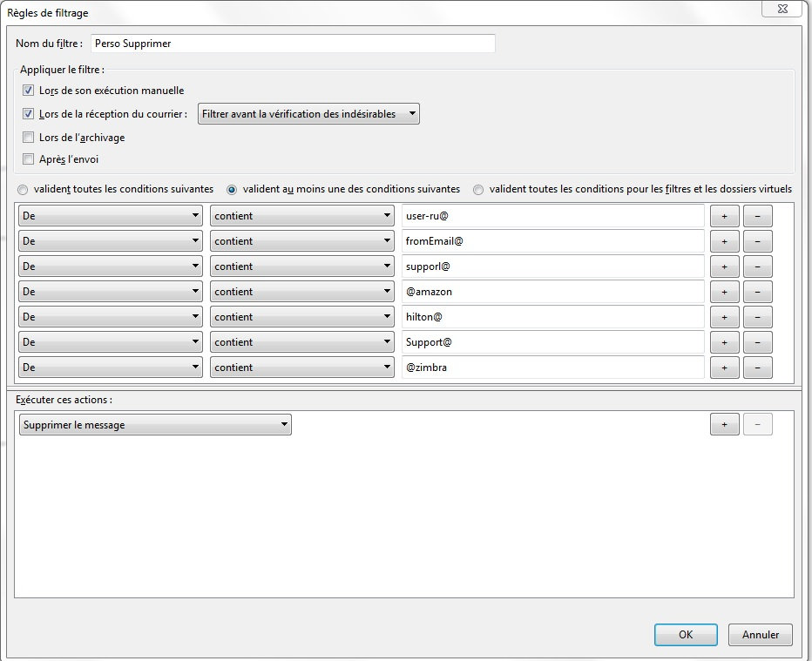Delete the hilton@ condition row
The width and height of the screenshot is (812, 661).
pos(757,317)
